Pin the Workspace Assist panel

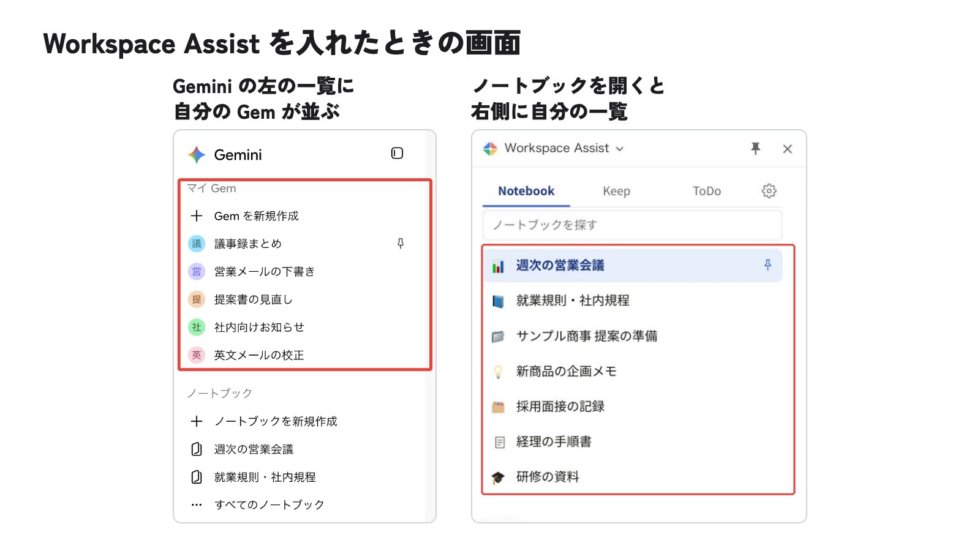756,148
